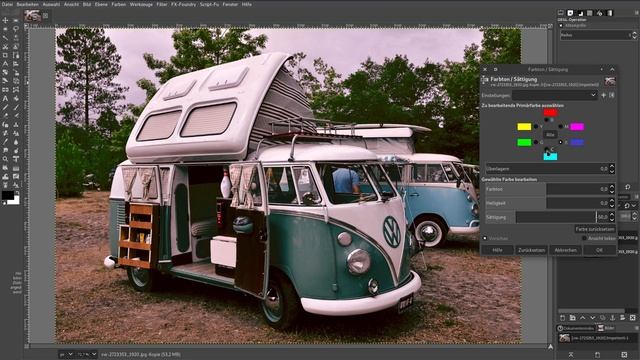Image resolution: width=640 pixels, height=360 pixels.
Task: Open the second dock tab icon at the top right
Action: [x=571, y=13]
